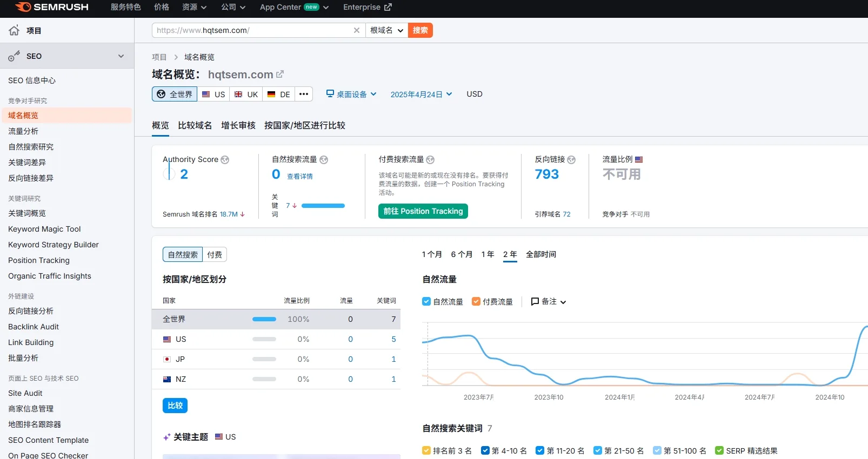The height and width of the screenshot is (459, 868).
Task: Click the NZ flag in country table
Action: click(167, 379)
